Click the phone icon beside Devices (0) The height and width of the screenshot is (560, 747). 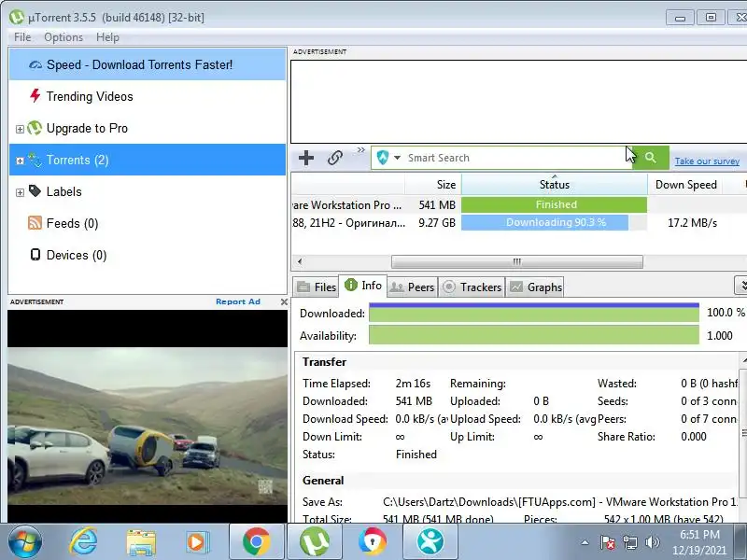click(35, 255)
